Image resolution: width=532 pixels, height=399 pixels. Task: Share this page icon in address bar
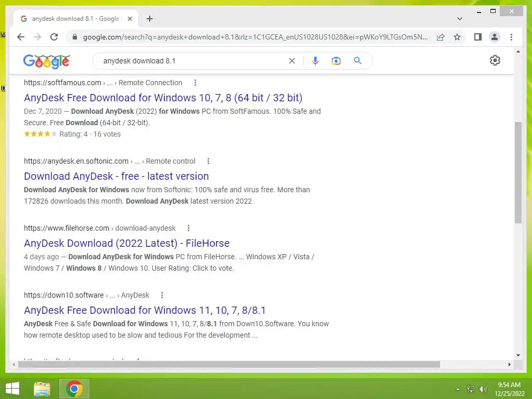tap(441, 37)
